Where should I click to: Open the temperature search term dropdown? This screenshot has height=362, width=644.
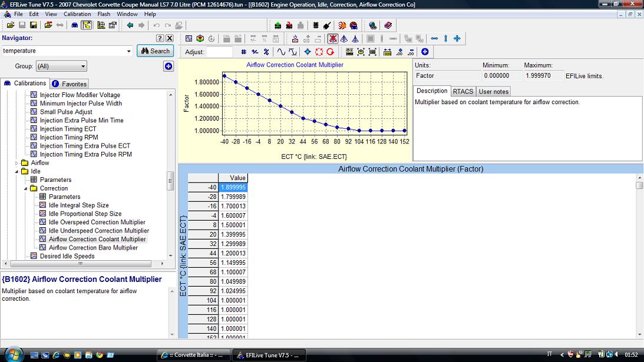pos(128,51)
